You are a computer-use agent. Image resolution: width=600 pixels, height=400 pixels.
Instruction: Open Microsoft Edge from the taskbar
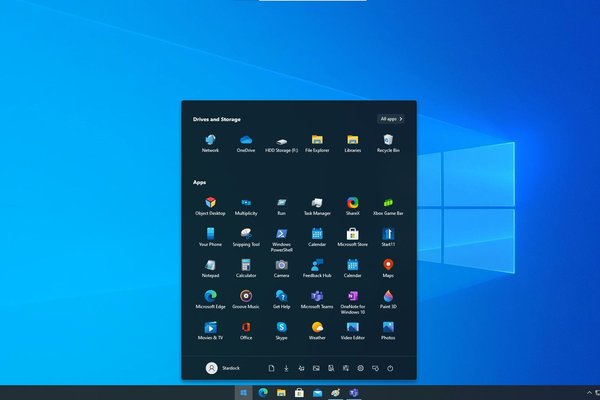coord(263,393)
